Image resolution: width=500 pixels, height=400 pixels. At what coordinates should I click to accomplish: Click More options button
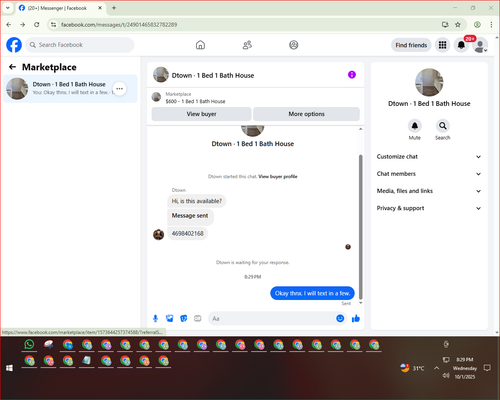pyautogui.click(x=306, y=114)
